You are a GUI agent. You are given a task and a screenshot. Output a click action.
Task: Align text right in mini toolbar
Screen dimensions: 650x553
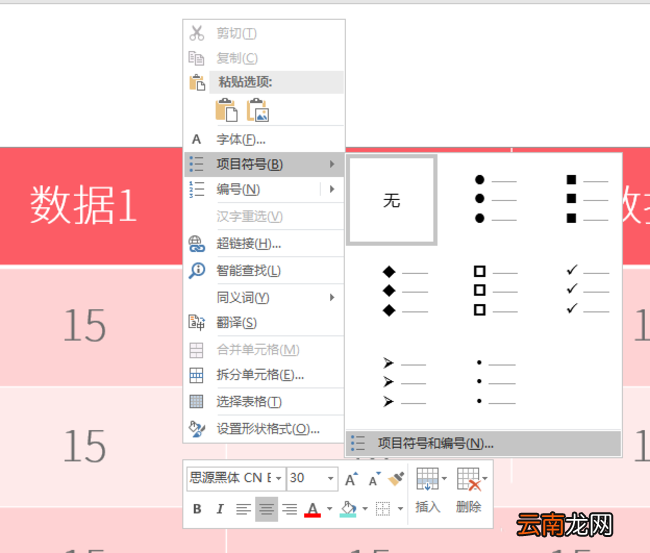(289, 509)
